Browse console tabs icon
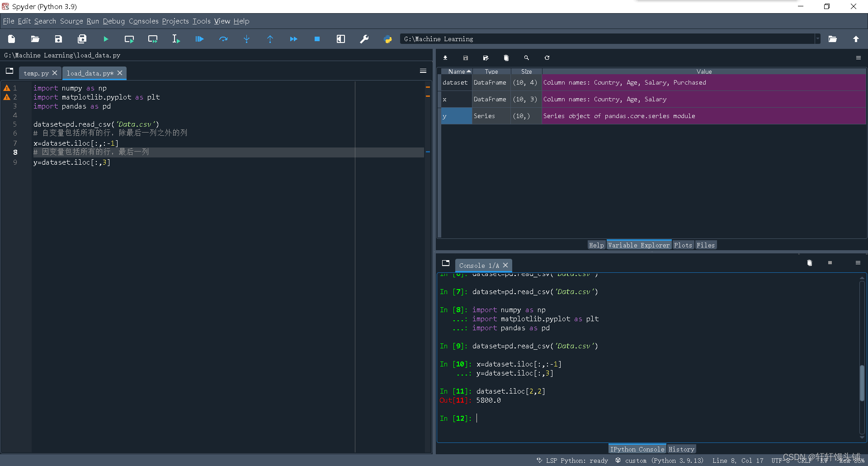 coord(446,263)
